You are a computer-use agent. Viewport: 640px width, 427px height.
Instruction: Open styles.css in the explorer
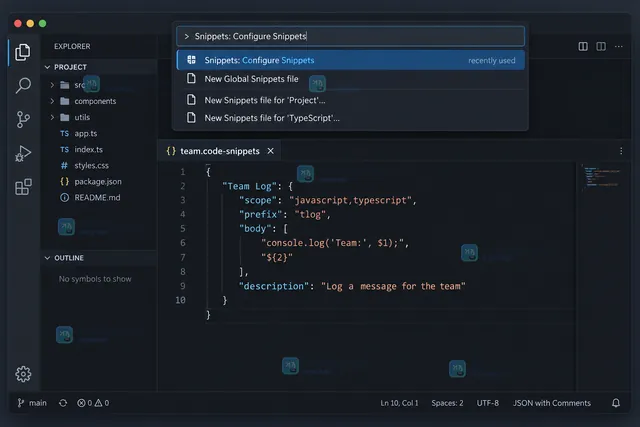pyautogui.click(x=91, y=165)
